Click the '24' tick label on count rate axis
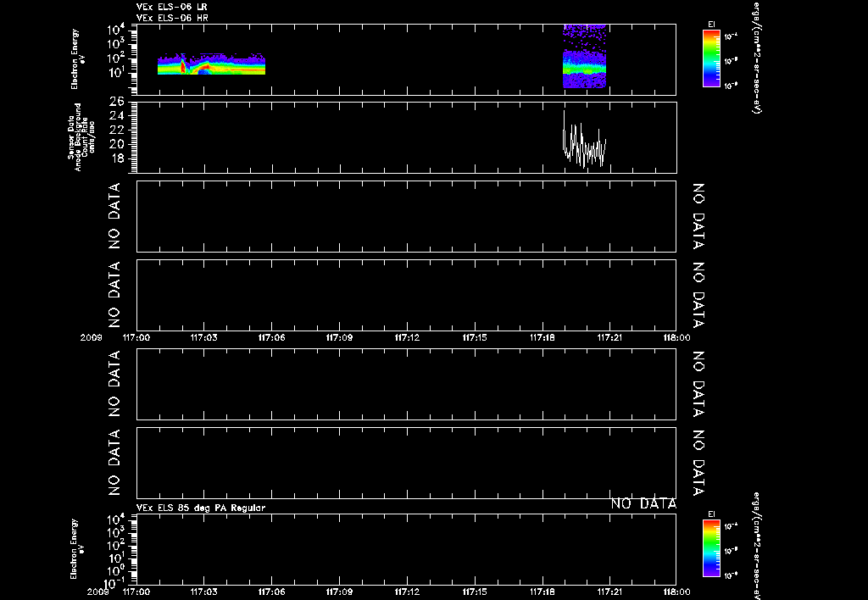This screenshot has height=600, width=868. point(117,116)
